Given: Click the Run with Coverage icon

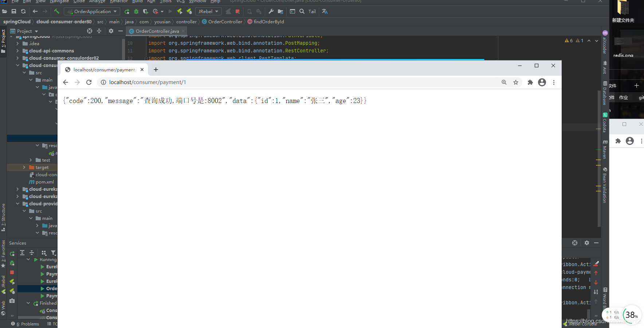Looking at the screenshot, I should click(x=146, y=11).
